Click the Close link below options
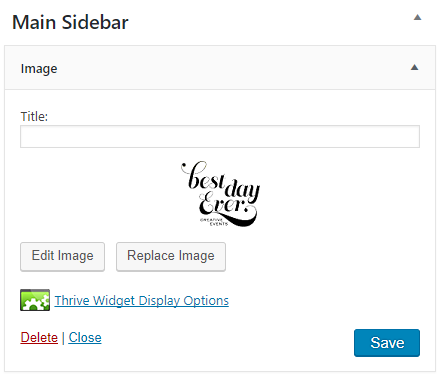Image resolution: width=440 pixels, height=378 pixels. (85, 338)
